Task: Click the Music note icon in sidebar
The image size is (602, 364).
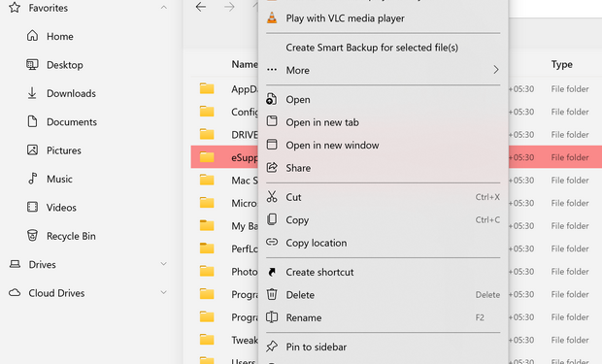Action: tap(32, 179)
